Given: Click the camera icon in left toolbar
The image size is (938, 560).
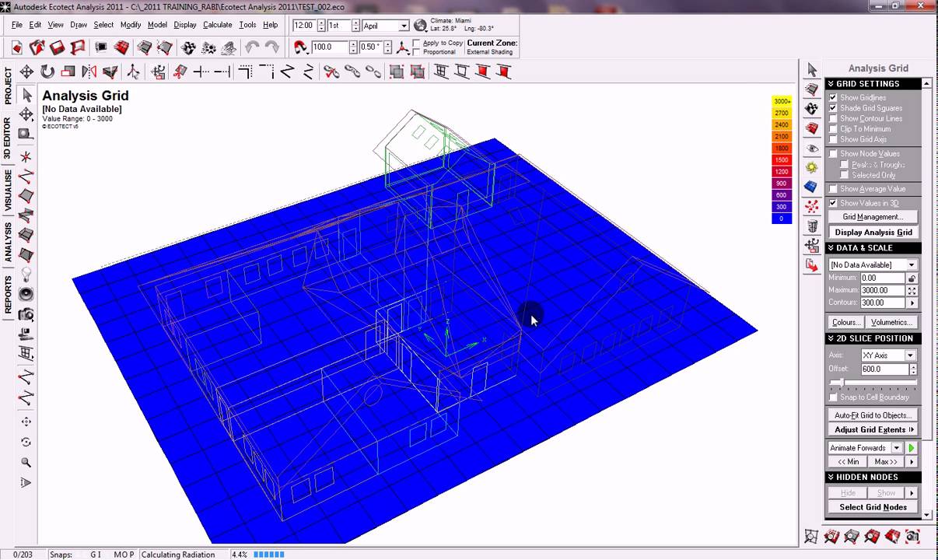Looking at the screenshot, I should pyautogui.click(x=26, y=315).
